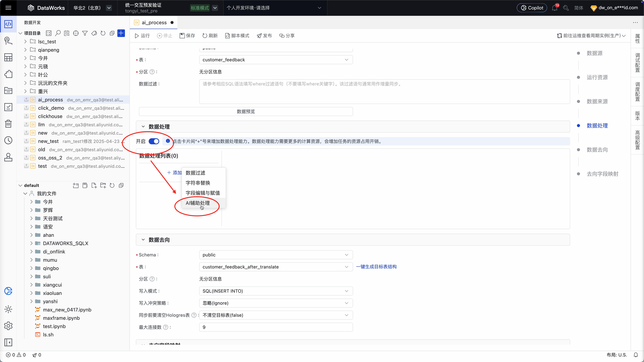Viewport: 644px width, 362px height.
Task: Collapse the 数据处理 section header
Action: (x=143, y=127)
